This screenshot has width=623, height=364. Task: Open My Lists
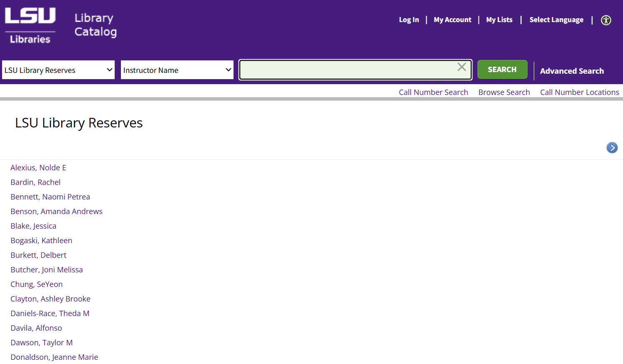(x=499, y=20)
